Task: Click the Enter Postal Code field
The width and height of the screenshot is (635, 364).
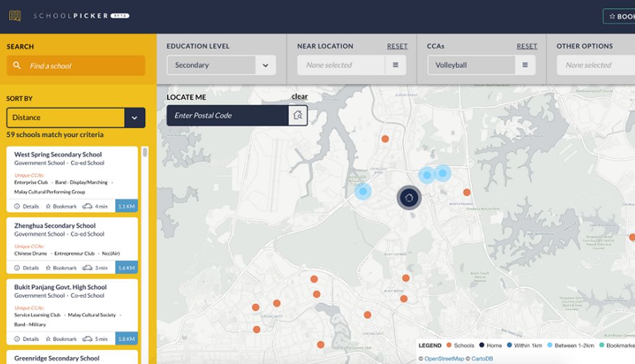Action: point(228,115)
